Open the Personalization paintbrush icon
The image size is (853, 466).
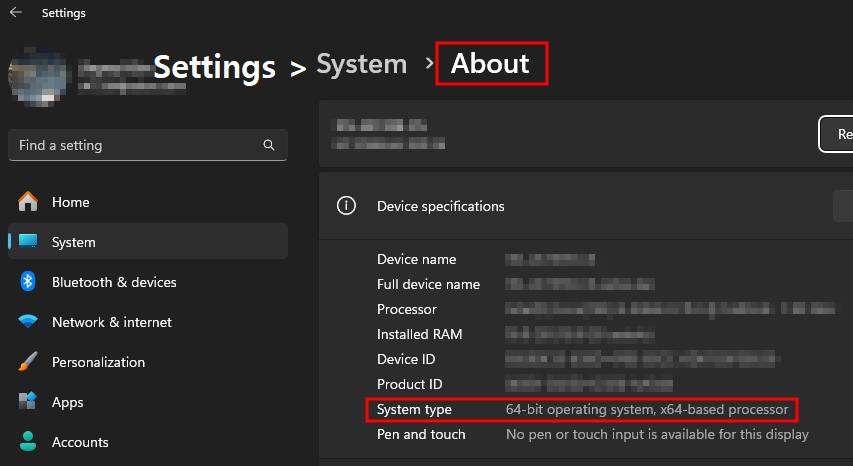point(28,362)
